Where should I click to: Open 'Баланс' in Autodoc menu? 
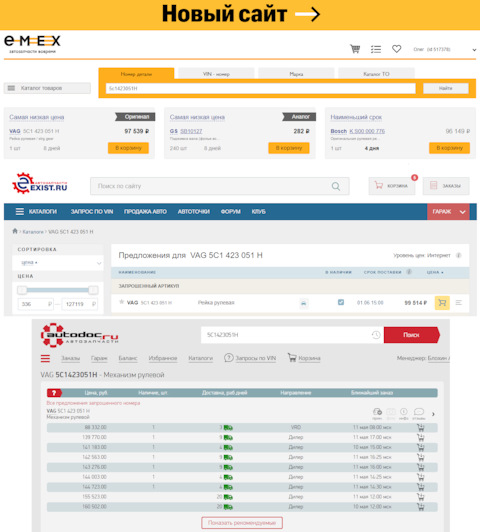tap(128, 358)
